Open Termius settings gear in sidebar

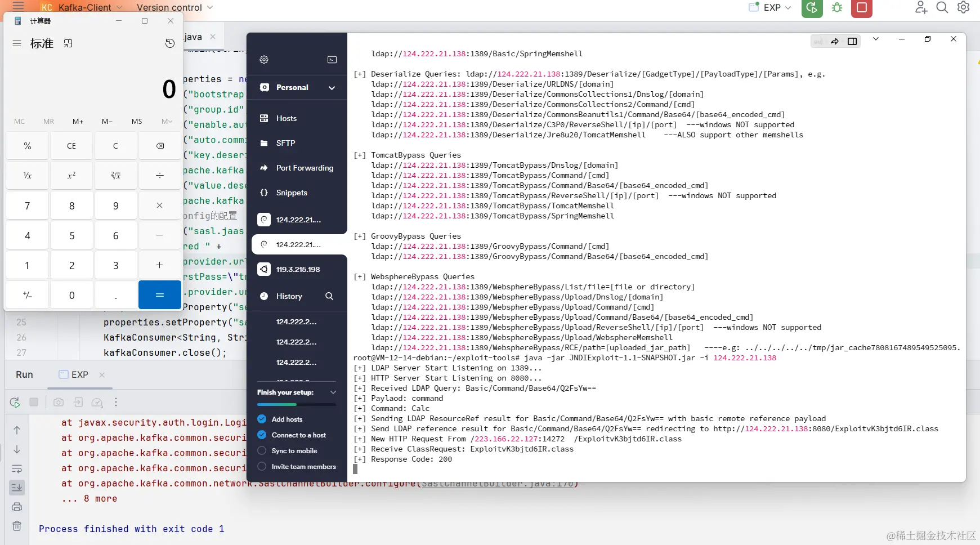coord(264,60)
